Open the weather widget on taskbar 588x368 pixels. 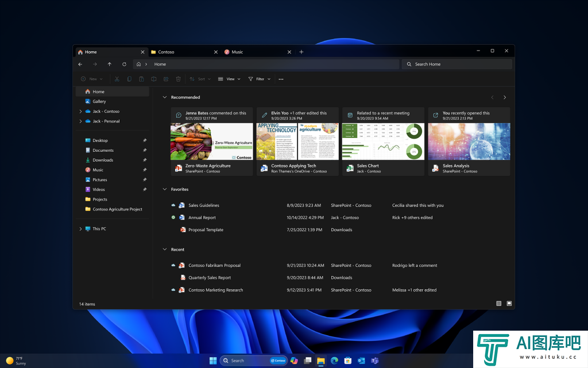coord(16,361)
